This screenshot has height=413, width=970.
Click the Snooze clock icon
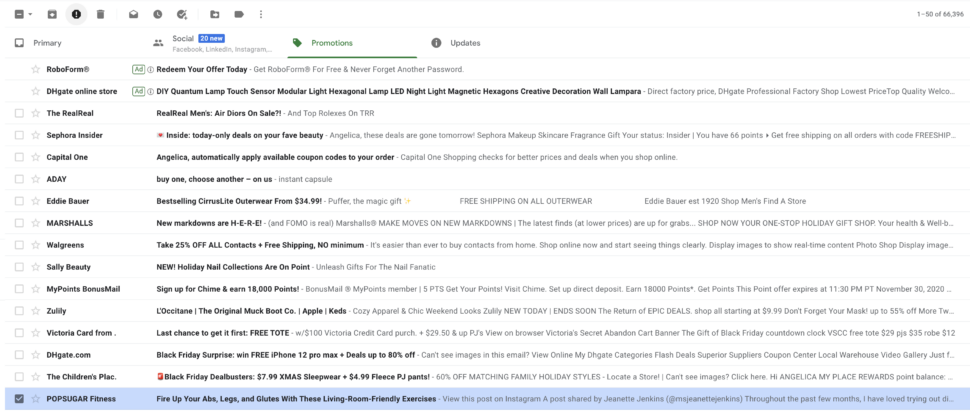[x=158, y=14]
